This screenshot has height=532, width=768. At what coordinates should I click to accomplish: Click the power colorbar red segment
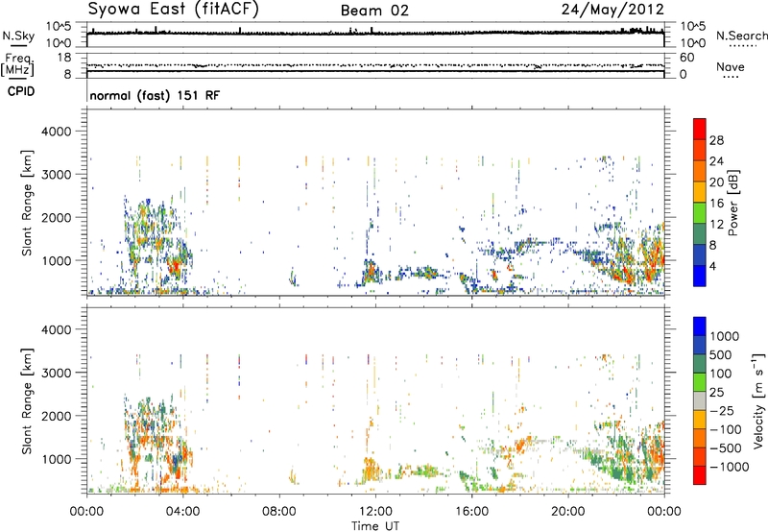700,129
